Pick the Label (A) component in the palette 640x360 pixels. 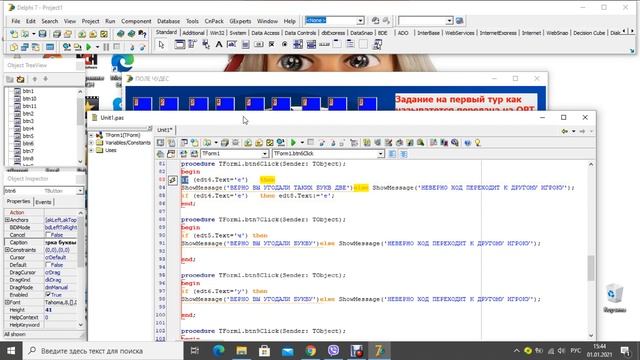pyautogui.click(x=219, y=44)
